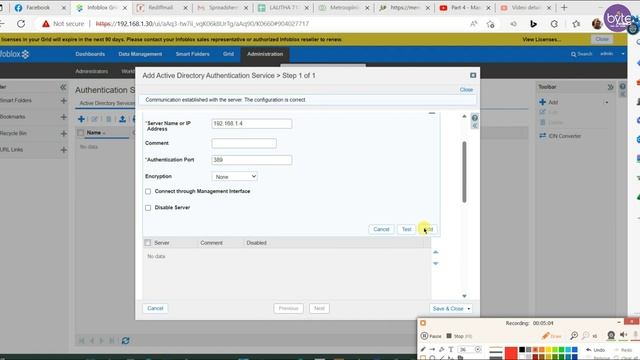Select the Administration tab
This screenshot has height=360, width=640.
[x=265, y=54]
